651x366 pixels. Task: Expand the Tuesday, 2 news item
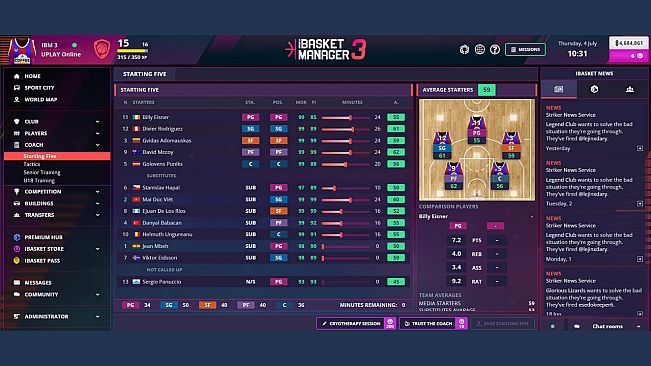click(640, 203)
